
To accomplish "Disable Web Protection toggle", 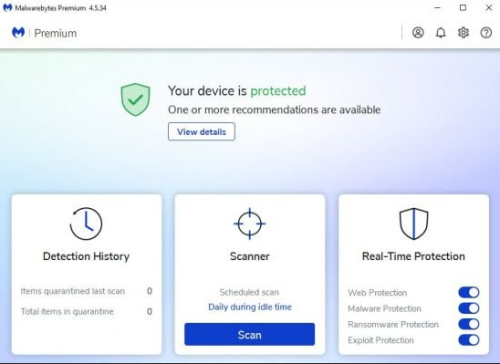I will [x=469, y=292].
